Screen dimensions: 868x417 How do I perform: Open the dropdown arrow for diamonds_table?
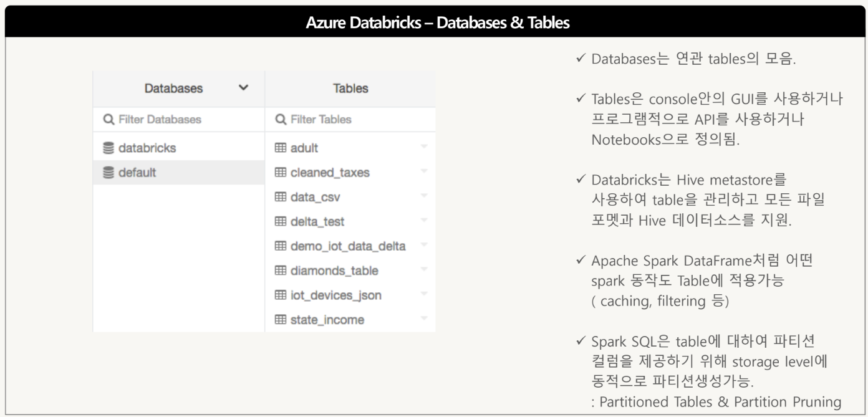[x=424, y=270]
